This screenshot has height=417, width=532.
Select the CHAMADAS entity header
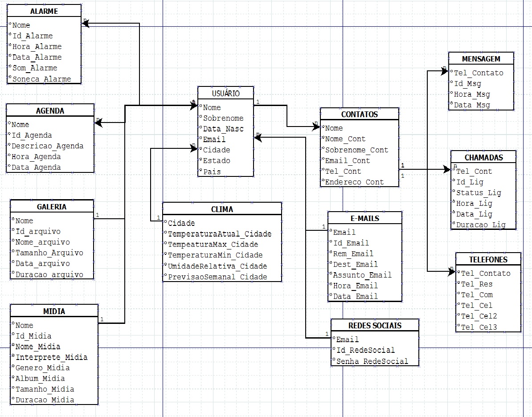(x=483, y=157)
